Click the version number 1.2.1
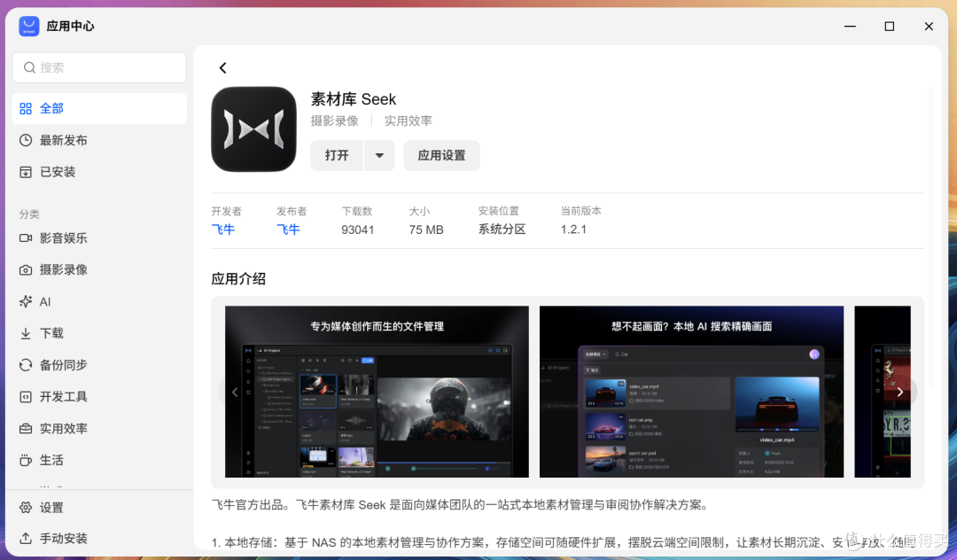Image resolution: width=957 pixels, height=560 pixels. [x=573, y=229]
